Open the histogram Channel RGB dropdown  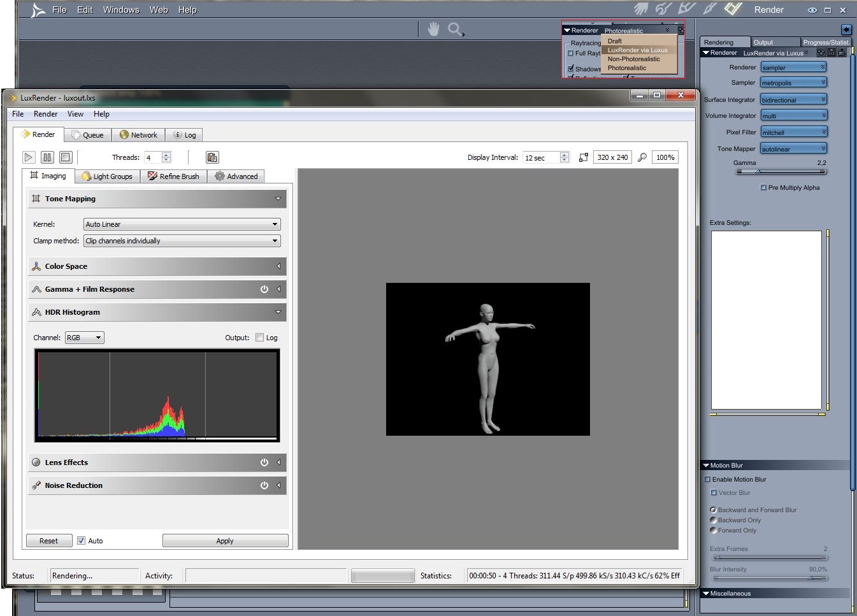[84, 338]
